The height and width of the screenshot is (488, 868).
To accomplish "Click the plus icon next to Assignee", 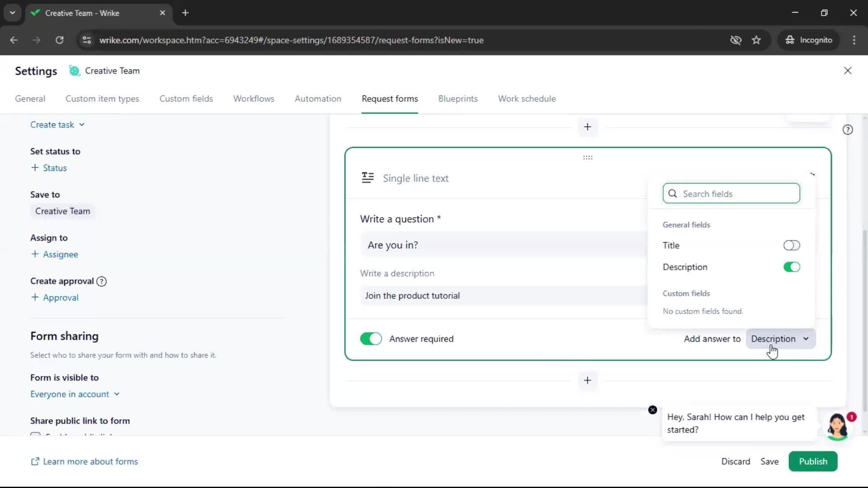I will (35, 254).
